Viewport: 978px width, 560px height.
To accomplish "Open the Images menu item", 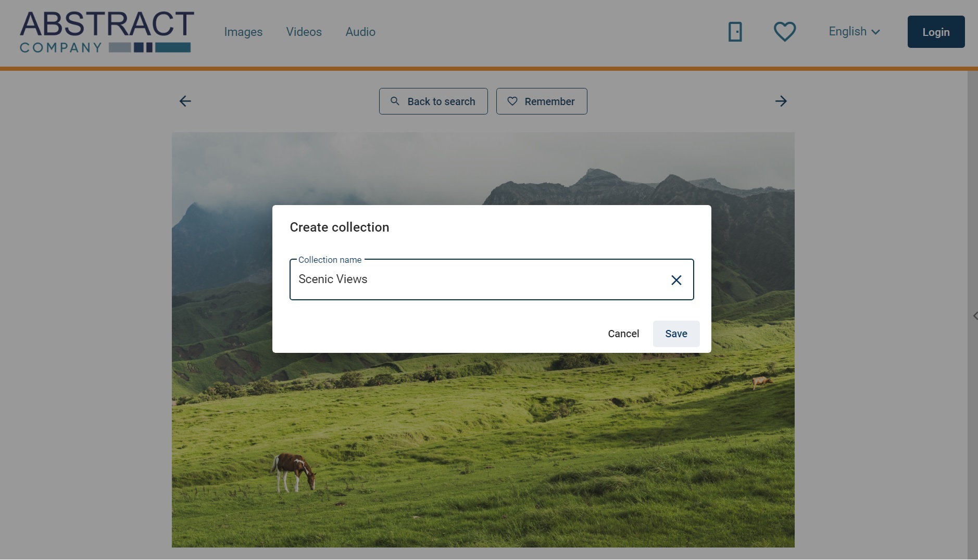I will (x=243, y=32).
